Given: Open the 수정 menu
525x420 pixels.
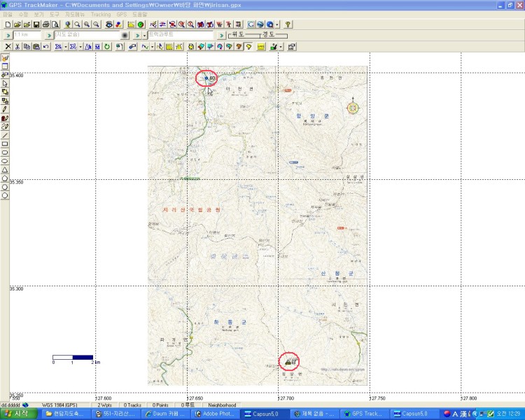Looking at the screenshot, I should pos(23,15).
